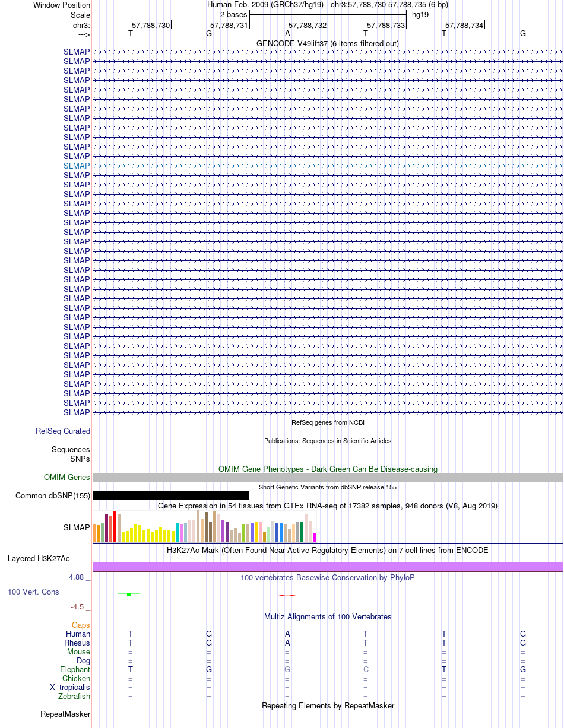Select the Rhesus alignment row label
The height and width of the screenshot is (728, 564).
[77, 643]
